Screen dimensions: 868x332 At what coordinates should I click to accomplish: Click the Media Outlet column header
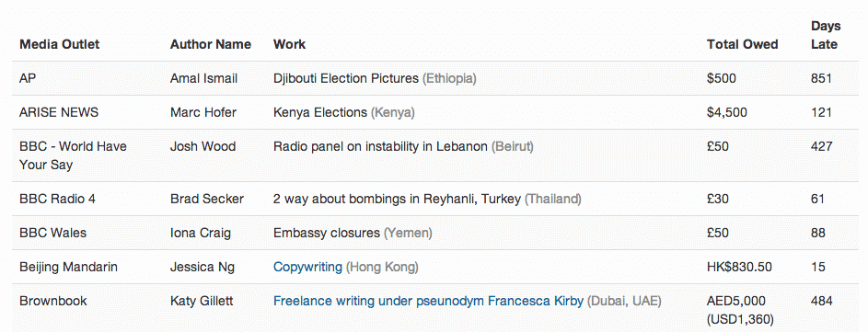[x=59, y=44]
